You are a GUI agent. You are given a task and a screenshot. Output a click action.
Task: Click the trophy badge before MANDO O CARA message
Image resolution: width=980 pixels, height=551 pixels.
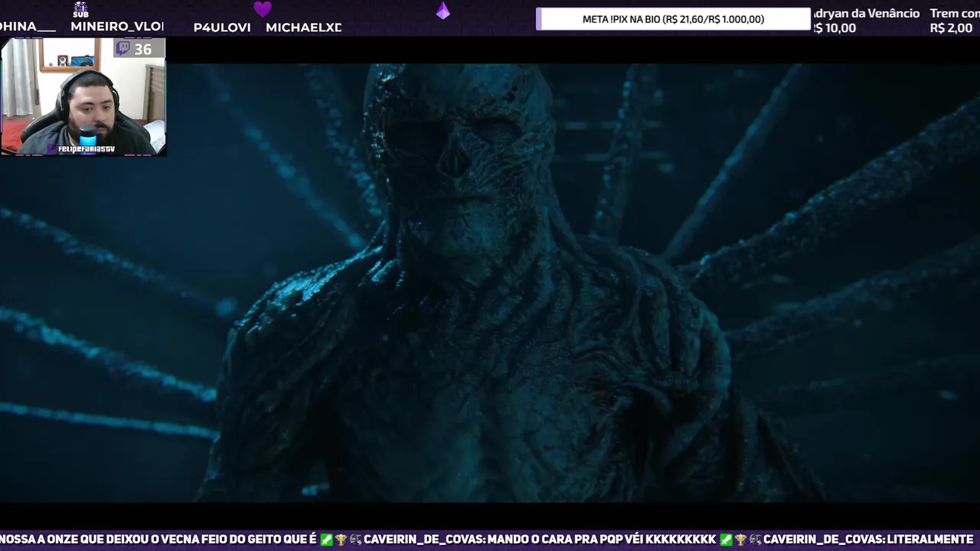(x=341, y=540)
